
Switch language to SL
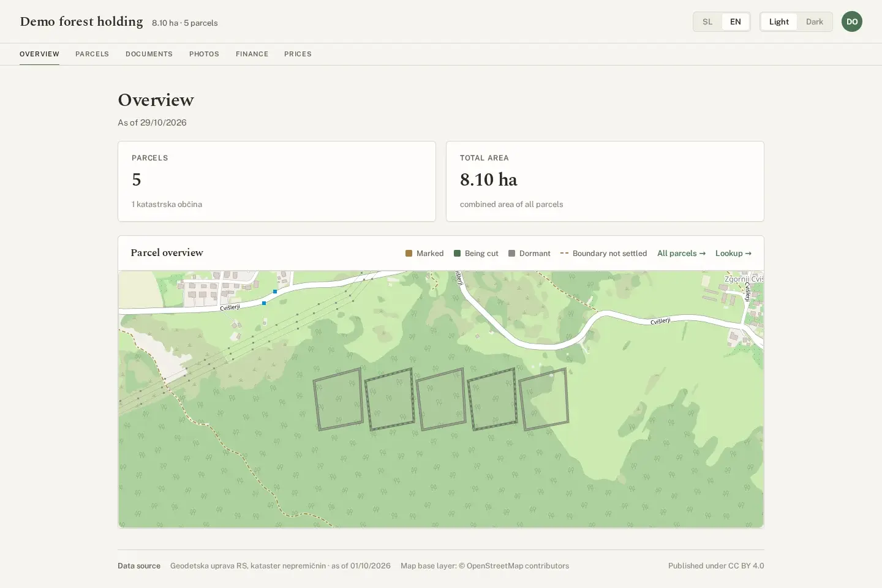click(707, 21)
